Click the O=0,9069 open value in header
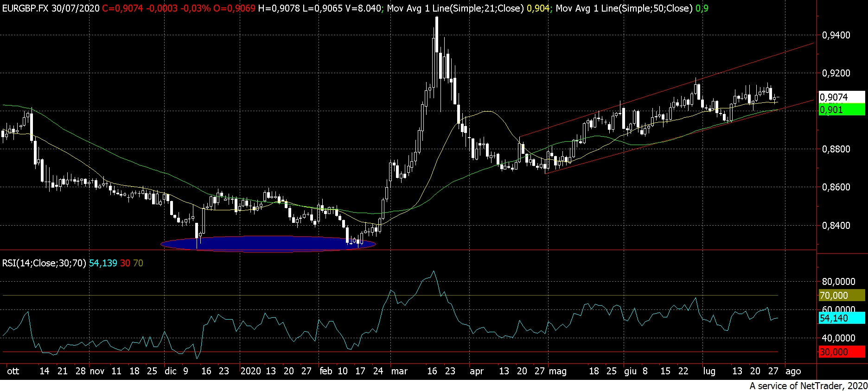 [234, 8]
